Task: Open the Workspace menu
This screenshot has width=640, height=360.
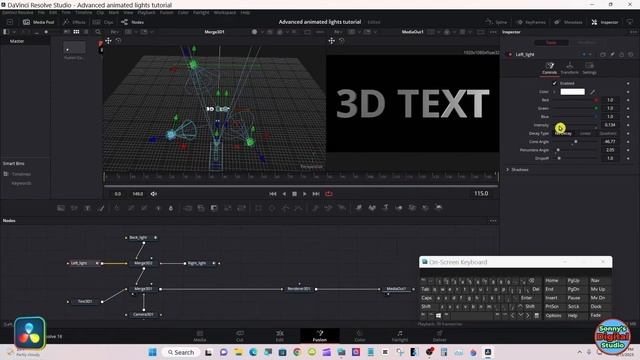Action: coord(224,13)
